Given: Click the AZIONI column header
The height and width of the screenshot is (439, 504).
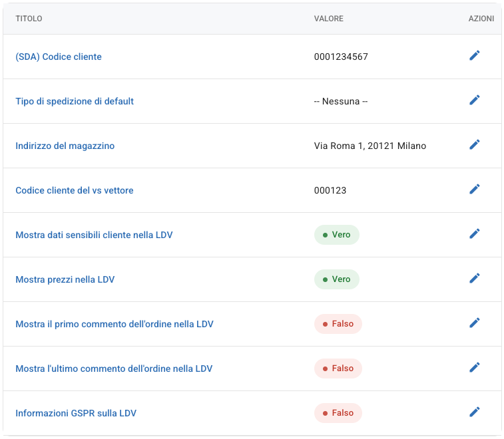Looking at the screenshot, I should tap(481, 19).
